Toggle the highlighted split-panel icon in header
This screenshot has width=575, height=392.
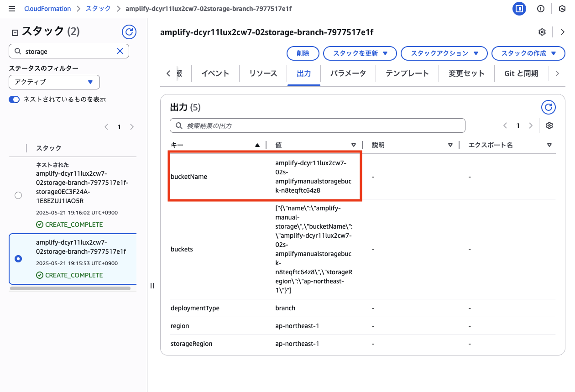(x=519, y=9)
